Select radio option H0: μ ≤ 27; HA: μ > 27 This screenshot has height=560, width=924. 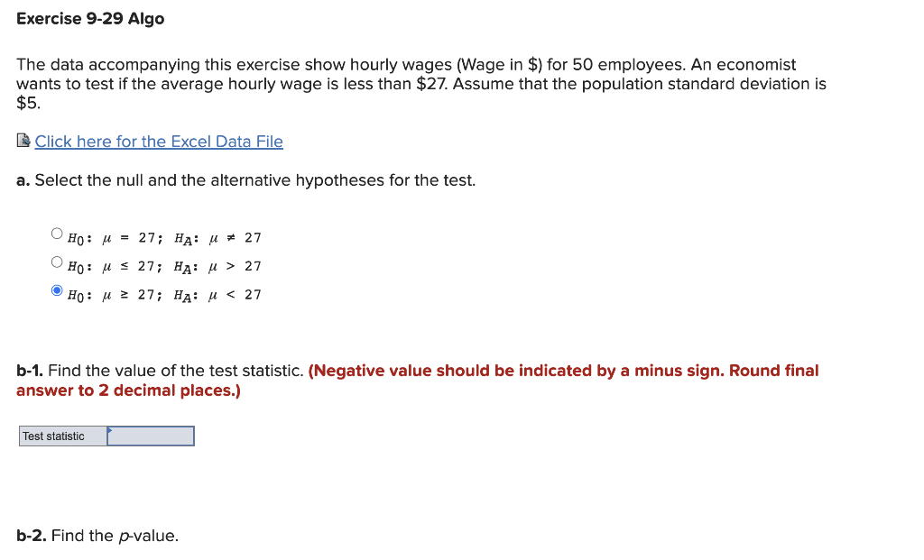pyautogui.click(x=56, y=262)
